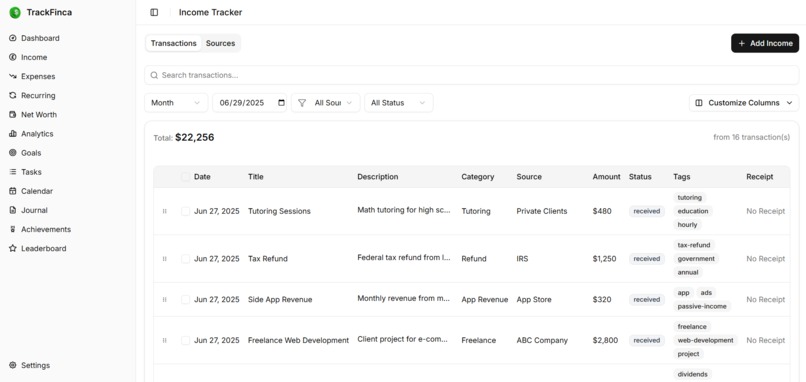Check the Freelance Web Development row checkbox
Screen dimensions: 806x382
[x=186, y=340]
